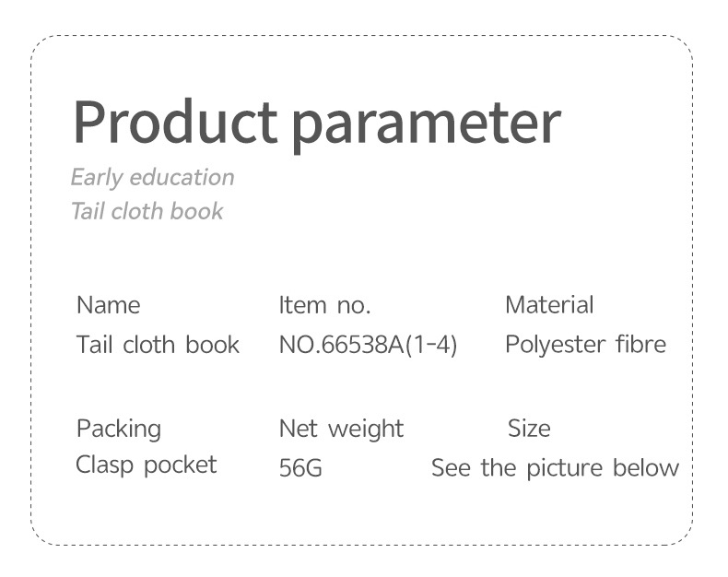Click the "Size" label
The width and height of the screenshot is (728, 577).
(529, 429)
